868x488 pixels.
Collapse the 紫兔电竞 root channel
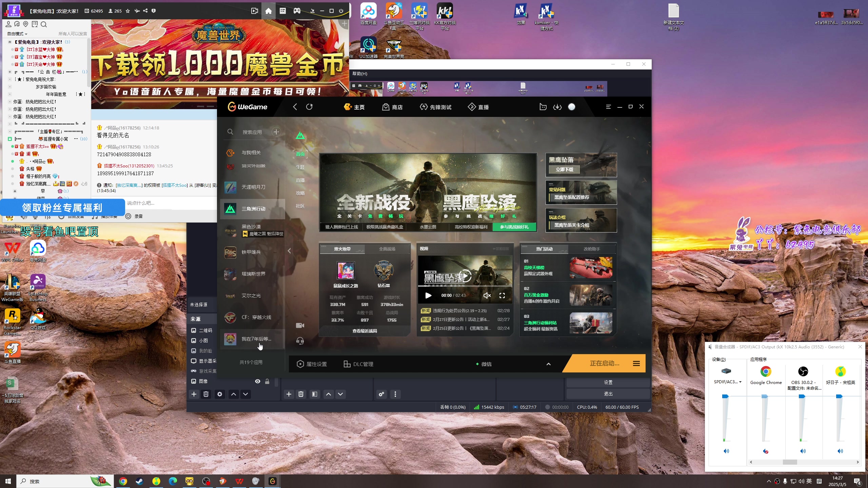point(10,42)
